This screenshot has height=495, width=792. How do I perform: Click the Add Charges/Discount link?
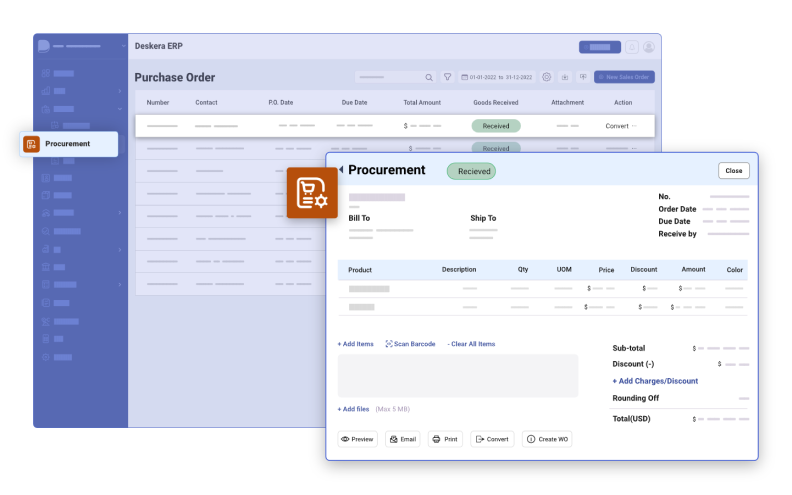[655, 381]
